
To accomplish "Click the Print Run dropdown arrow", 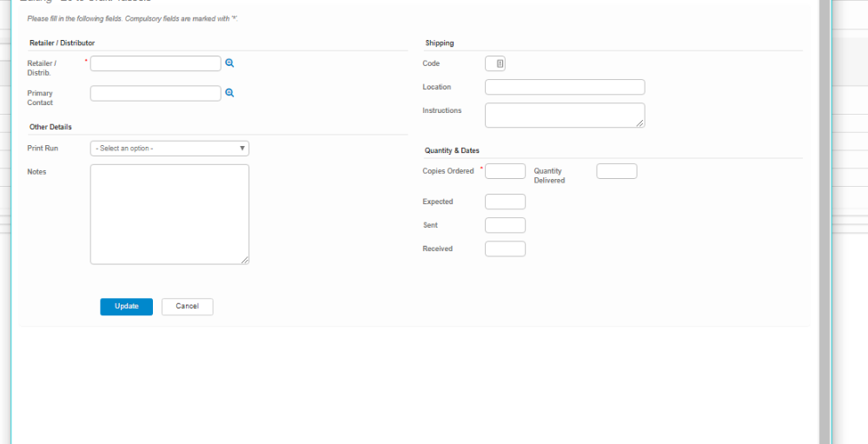I will click(x=242, y=149).
